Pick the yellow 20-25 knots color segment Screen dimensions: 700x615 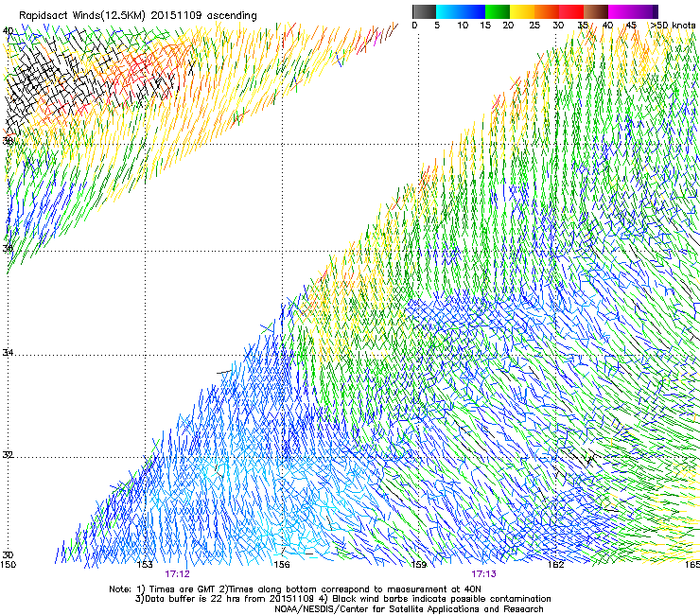pyautogui.click(x=522, y=11)
